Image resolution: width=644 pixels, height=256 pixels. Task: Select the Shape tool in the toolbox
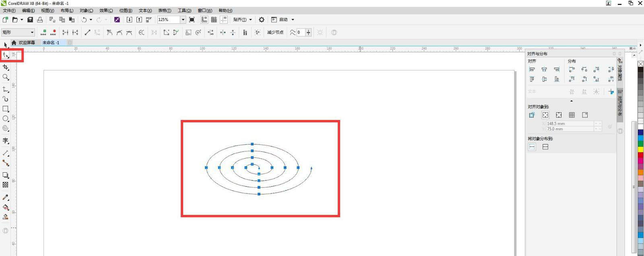coord(6,55)
